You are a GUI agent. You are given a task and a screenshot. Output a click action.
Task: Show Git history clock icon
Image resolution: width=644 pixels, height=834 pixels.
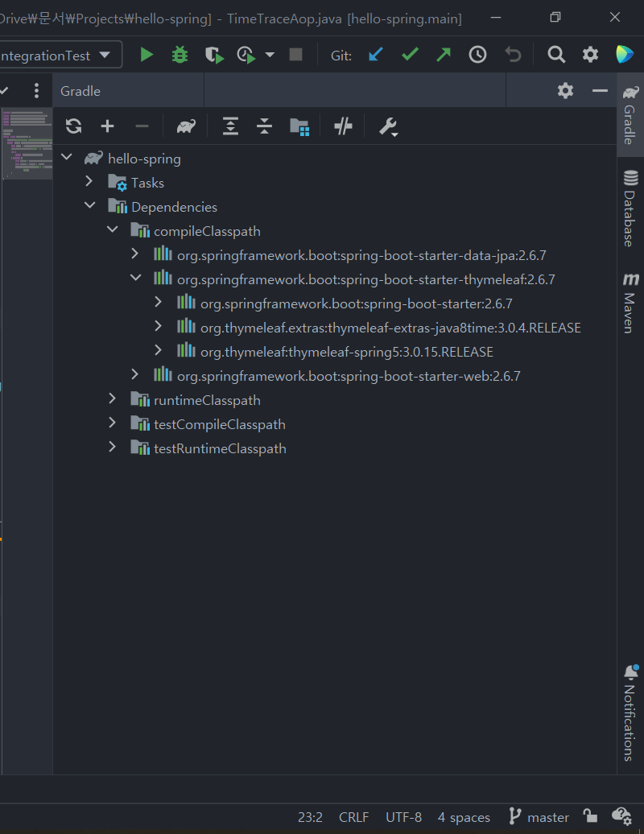(x=477, y=54)
